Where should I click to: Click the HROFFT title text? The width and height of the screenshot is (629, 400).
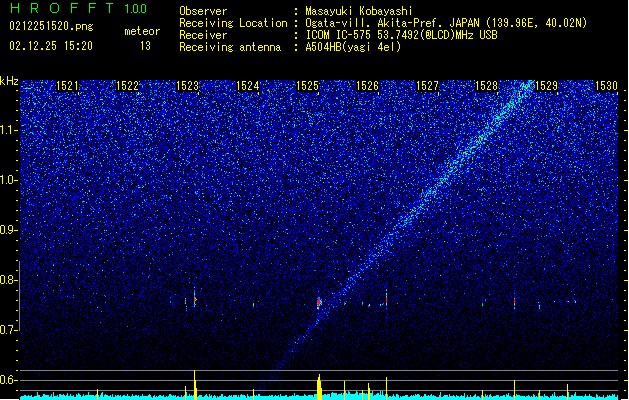pyautogui.click(x=62, y=8)
